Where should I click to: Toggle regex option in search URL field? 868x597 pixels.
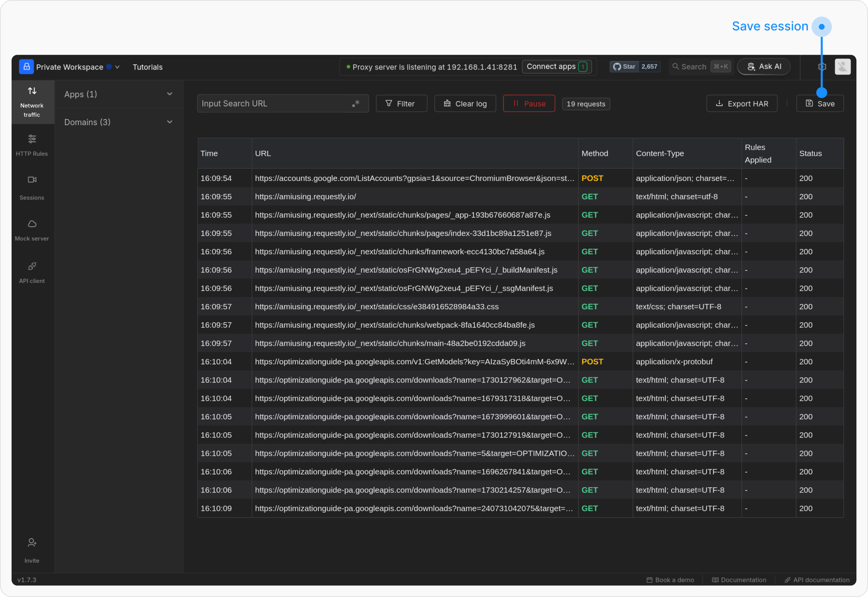click(356, 103)
